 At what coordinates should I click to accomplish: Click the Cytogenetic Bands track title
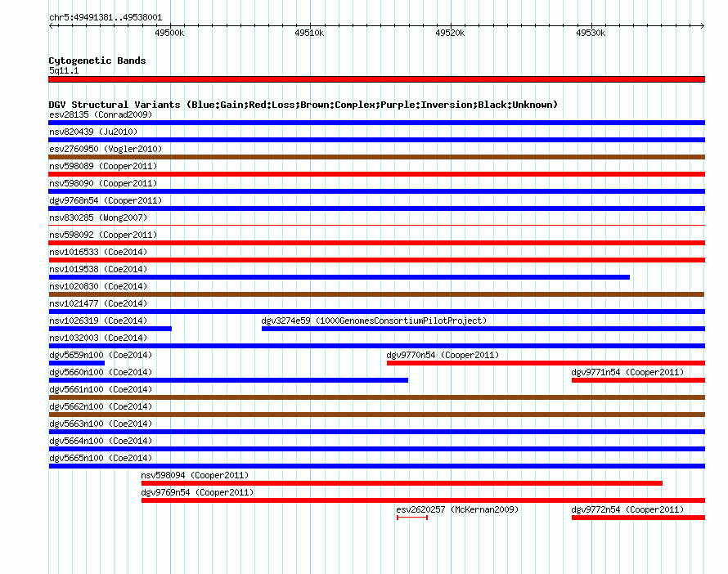(97, 61)
